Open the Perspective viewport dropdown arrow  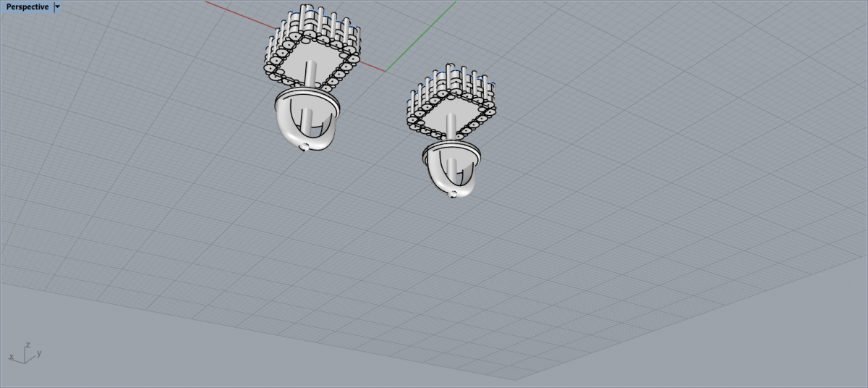pos(58,7)
